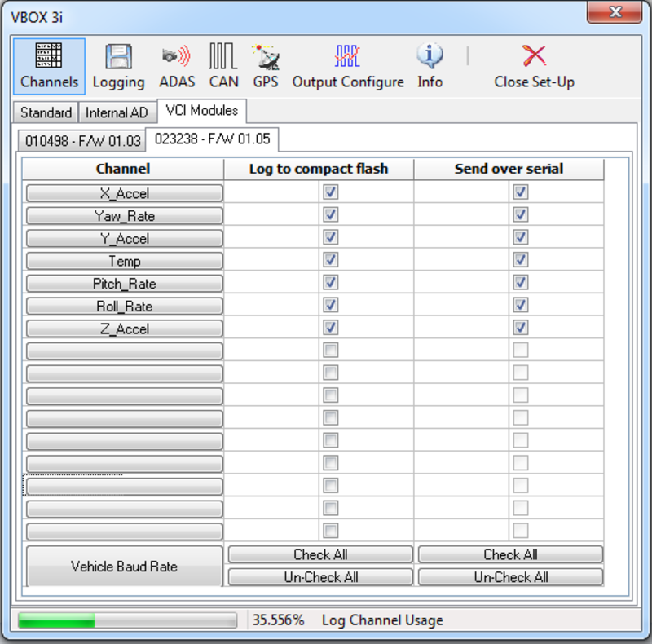652x644 pixels.
Task: Uncheck Yaw_Rate send over serial
Action: pyautogui.click(x=521, y=215)
